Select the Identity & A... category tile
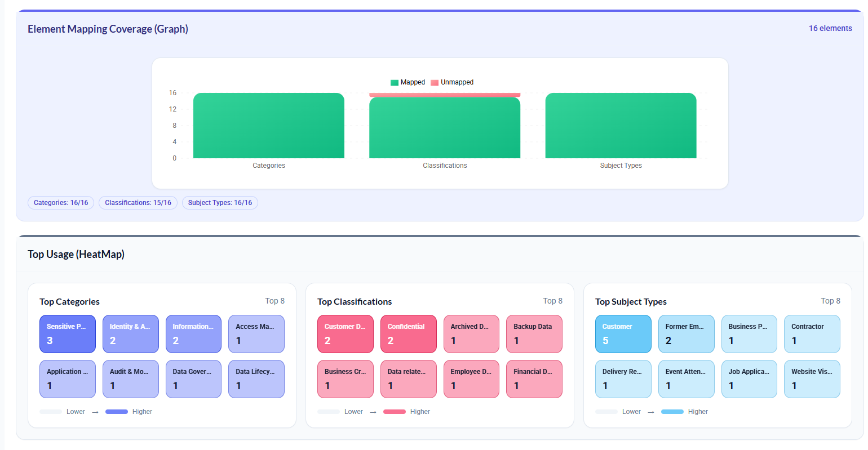Viewport: 868px width, 450px height. pos(130,334)
